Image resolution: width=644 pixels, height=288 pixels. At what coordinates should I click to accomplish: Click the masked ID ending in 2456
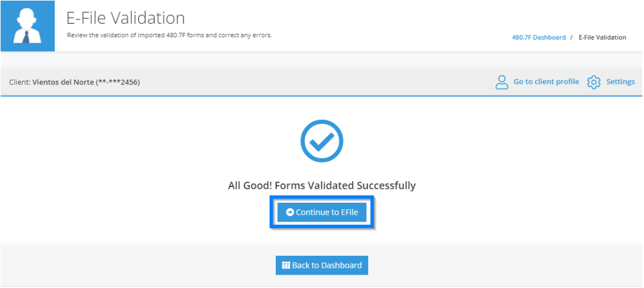(118, 82)
